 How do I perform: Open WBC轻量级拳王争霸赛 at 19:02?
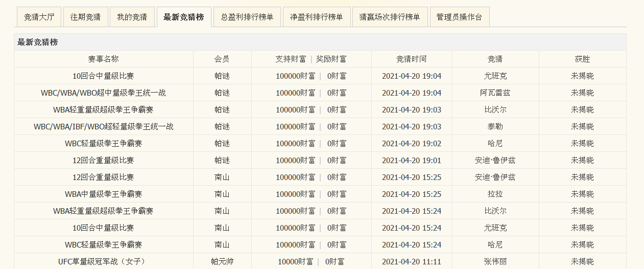(x=103, y=143)
